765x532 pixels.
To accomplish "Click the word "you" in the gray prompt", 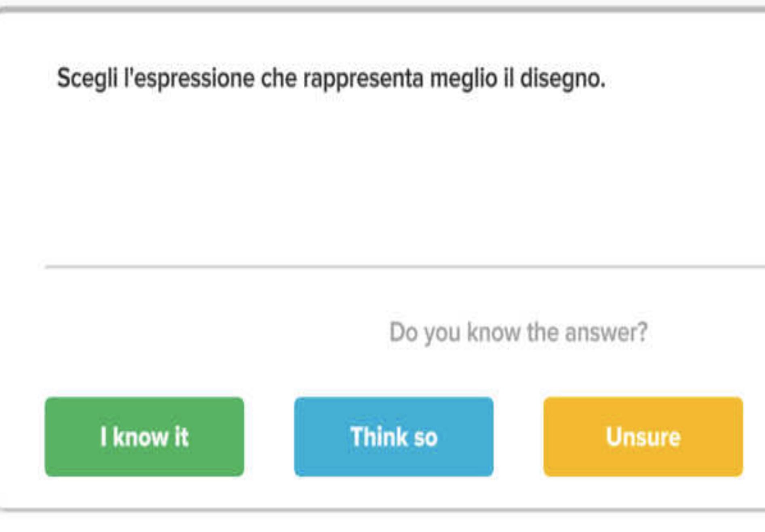I will point(442,332).
